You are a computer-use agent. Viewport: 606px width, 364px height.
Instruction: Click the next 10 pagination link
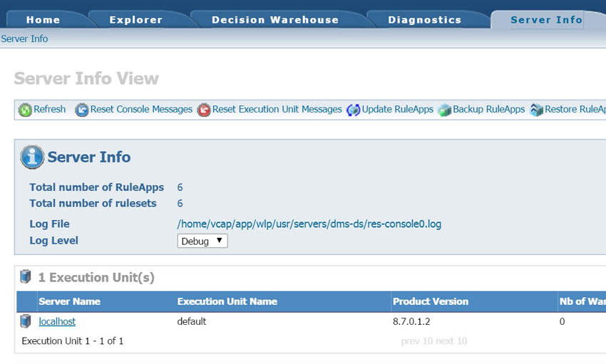tap(451, 341)
